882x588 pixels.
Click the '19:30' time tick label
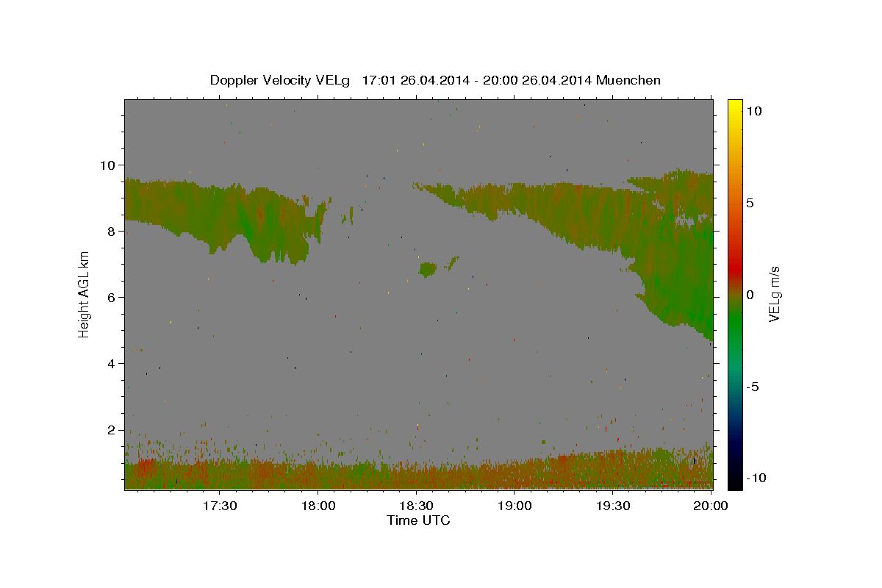coord(613,506)
